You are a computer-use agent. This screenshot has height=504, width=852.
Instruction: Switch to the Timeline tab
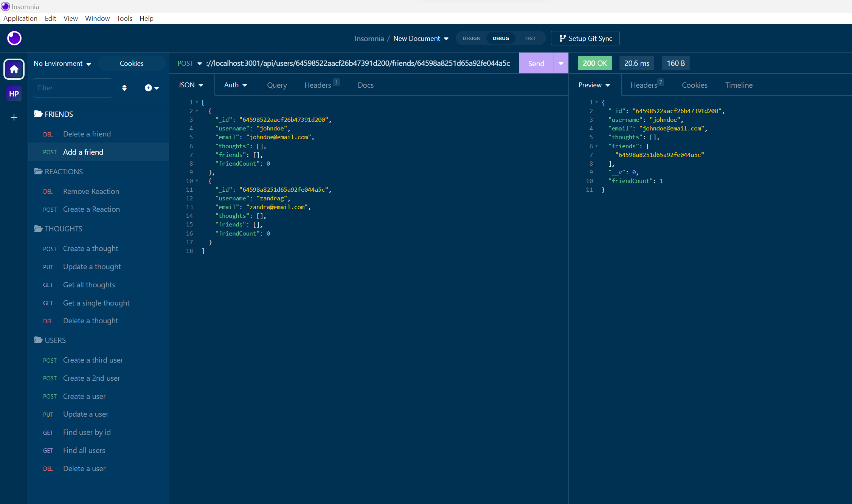739,85
